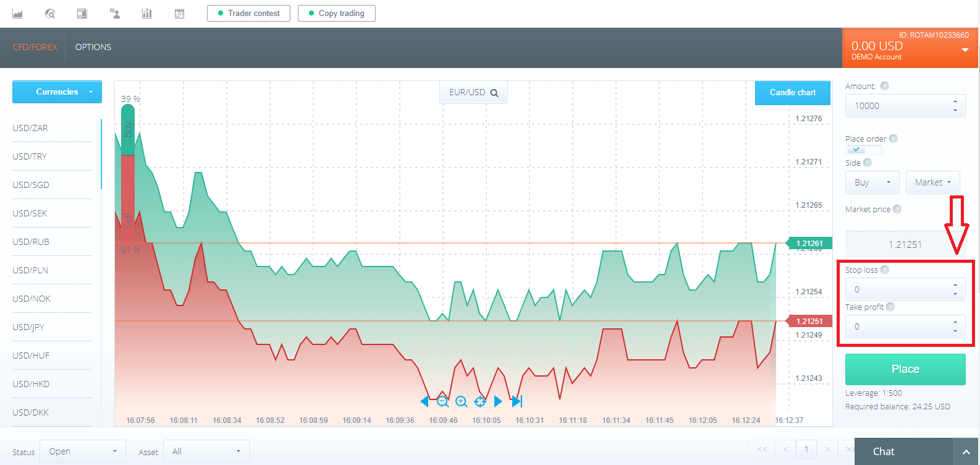The width and height of the screenshot is (980, 465).
Task: Reset the chart view with the crosshair icon
Action: 479,401
